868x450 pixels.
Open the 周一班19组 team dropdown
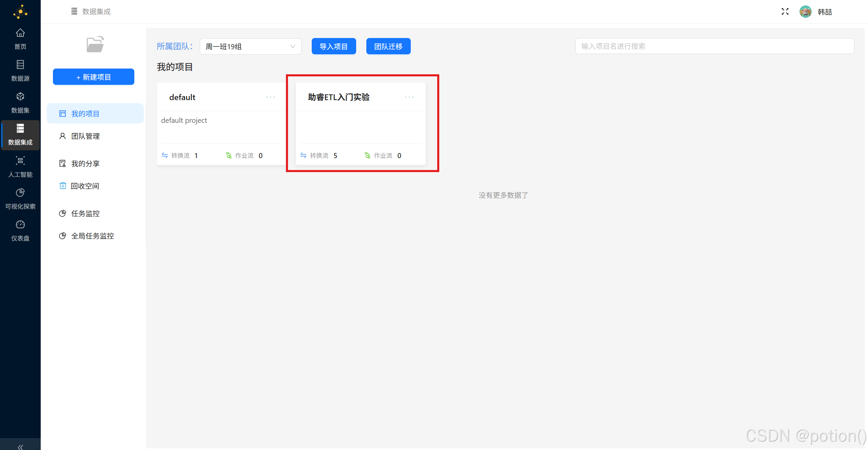point(250,46)
